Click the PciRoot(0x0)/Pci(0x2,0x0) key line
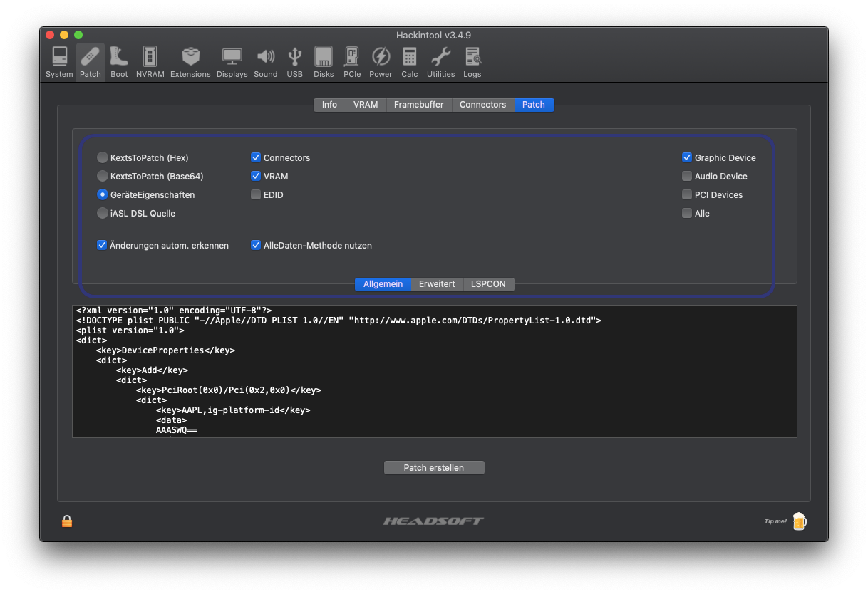This screenshot has height=594, width=868. click(x=229, y=390)
